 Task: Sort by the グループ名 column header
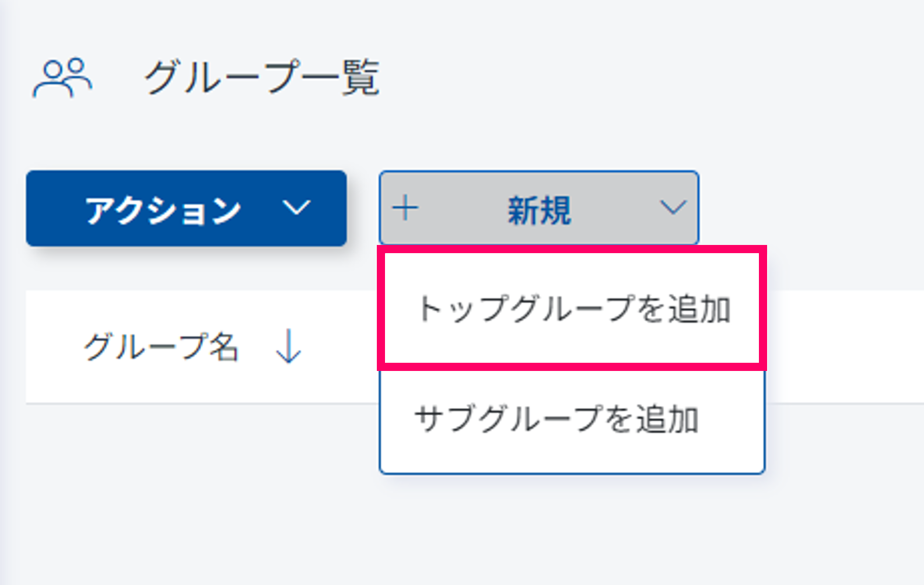pyautogui.click(x=161, y=348)
